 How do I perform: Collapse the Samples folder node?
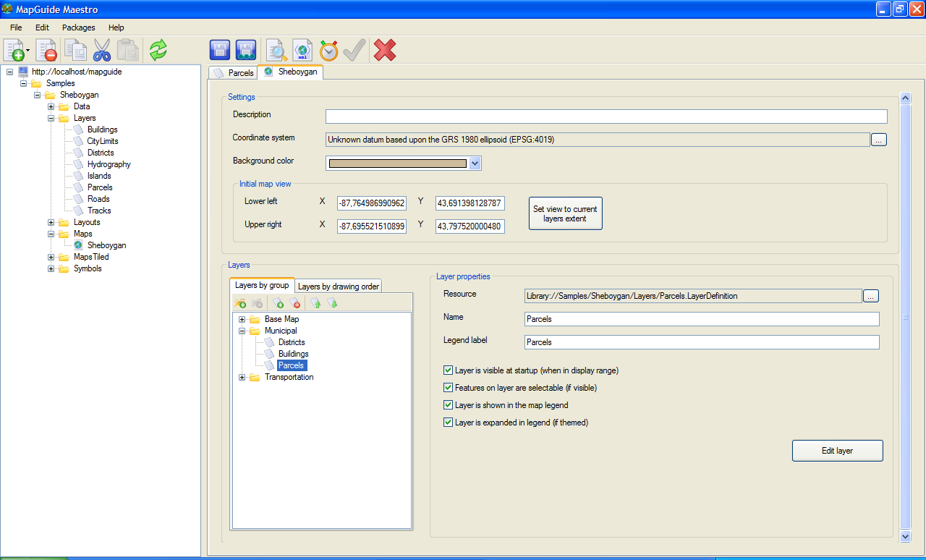point(23,83)
